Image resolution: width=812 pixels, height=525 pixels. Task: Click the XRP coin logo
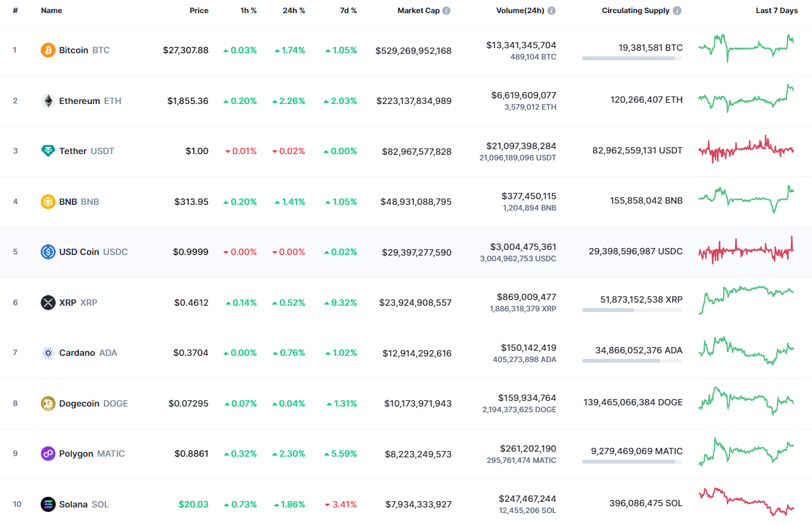48,303
